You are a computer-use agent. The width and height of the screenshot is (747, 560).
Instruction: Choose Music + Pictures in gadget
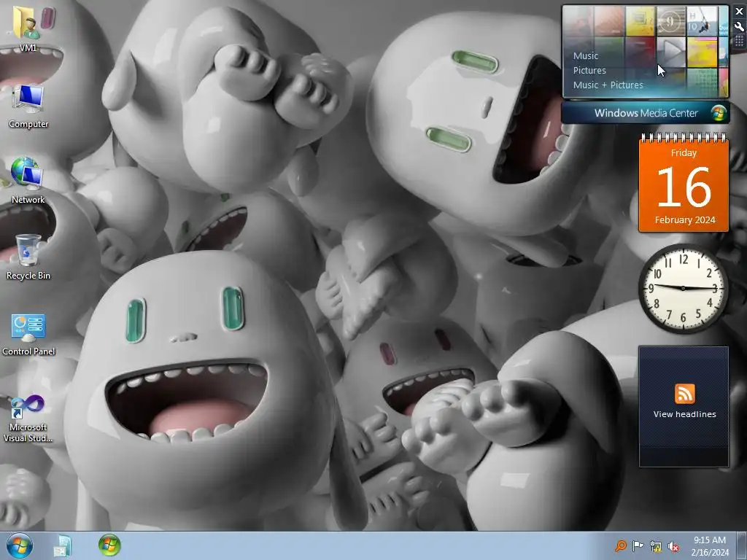[x=608, y=85]
